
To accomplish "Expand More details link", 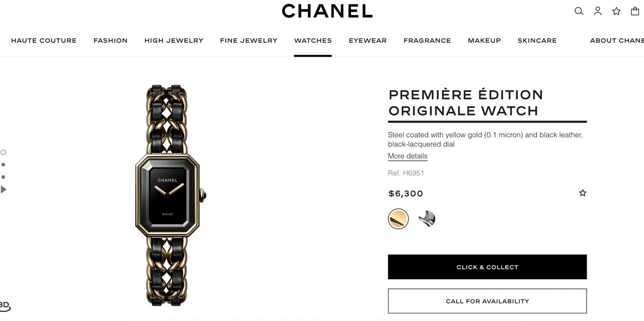I will point(408,156).
